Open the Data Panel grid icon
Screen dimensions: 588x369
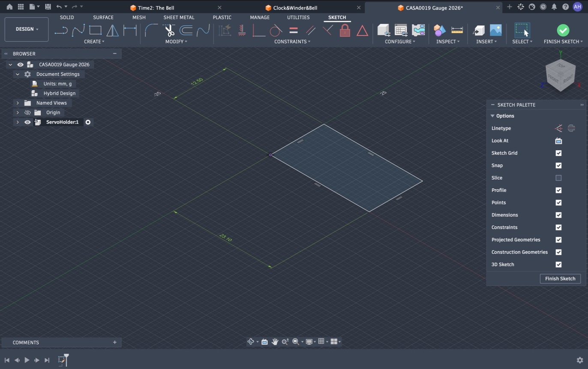click(x=21, y=7)
